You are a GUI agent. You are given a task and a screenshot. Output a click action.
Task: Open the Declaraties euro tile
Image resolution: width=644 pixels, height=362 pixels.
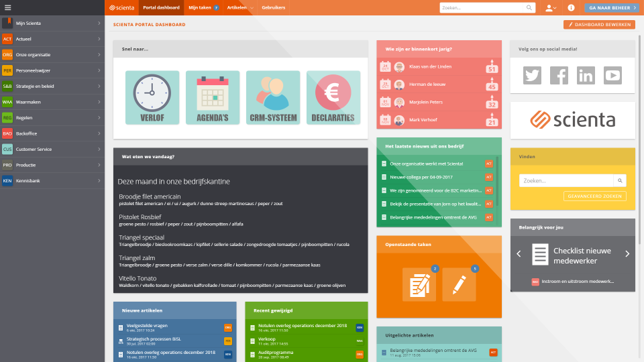[x=333, y=98]
